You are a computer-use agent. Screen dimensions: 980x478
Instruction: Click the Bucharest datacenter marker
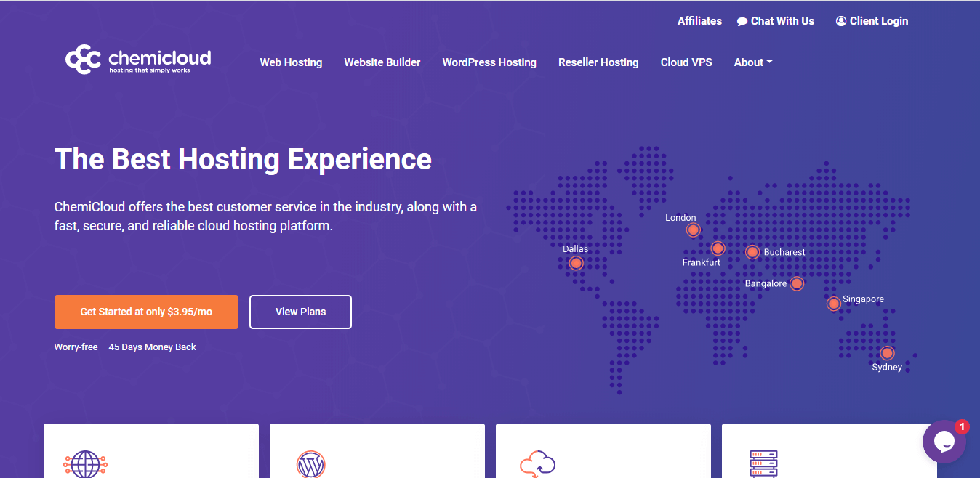(752, 252)
